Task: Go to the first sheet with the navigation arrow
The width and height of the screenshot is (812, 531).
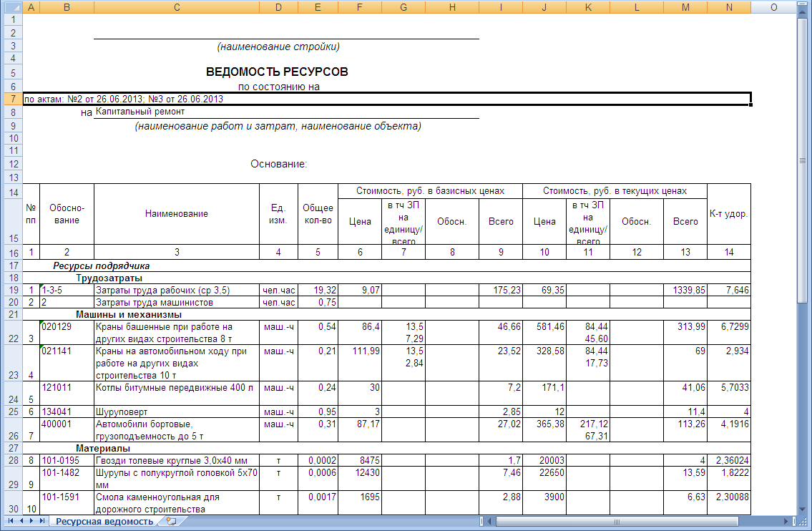Action: pos(10,521)
